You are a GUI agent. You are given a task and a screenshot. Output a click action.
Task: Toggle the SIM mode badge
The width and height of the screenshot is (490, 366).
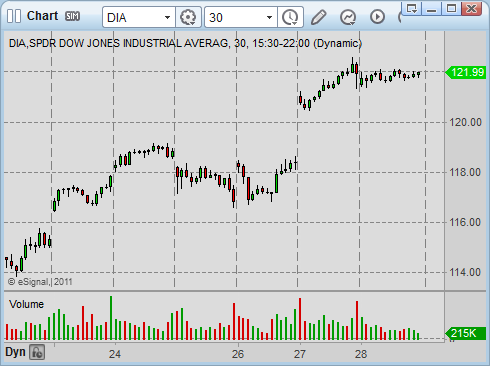(x=72, y=16)
